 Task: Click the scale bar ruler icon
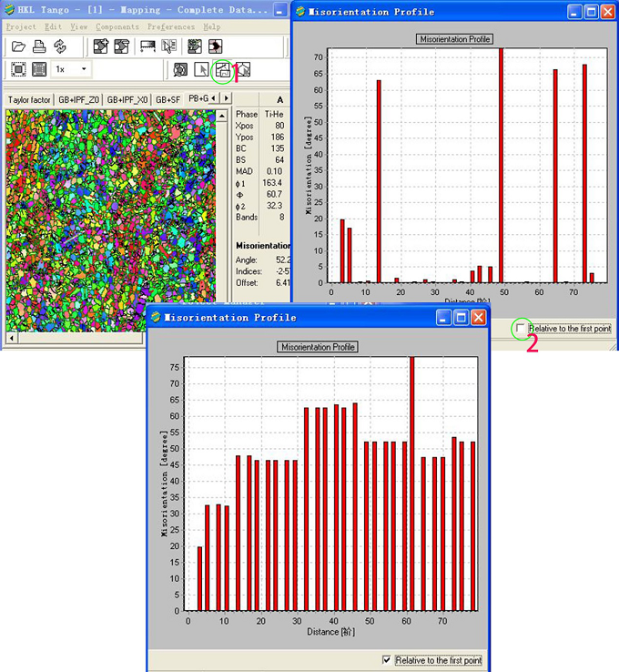(147, 46)
